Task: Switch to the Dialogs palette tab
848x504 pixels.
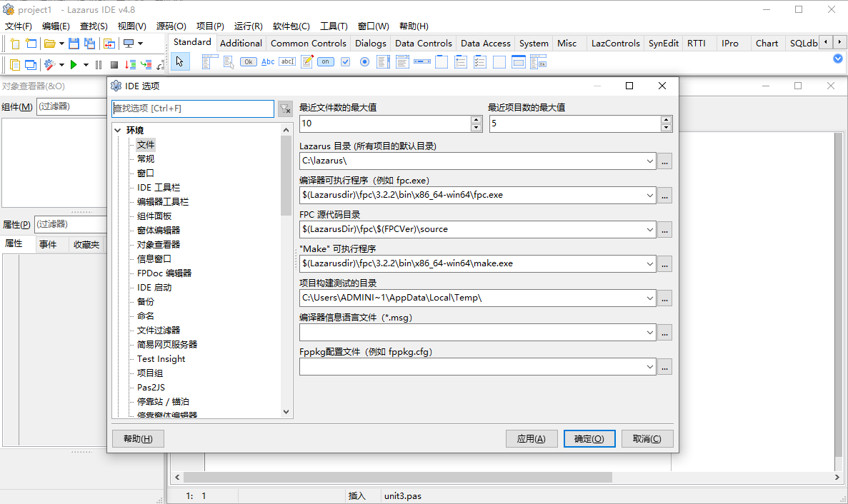Action: pyautogui.click(x=371, y=44)
